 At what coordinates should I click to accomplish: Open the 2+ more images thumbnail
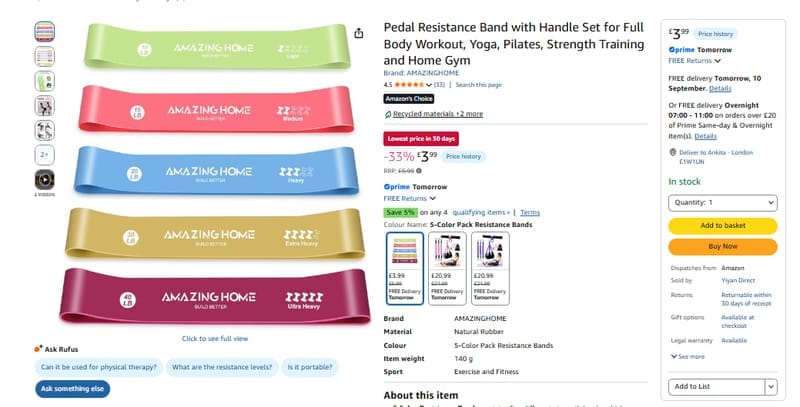[44, 155]
